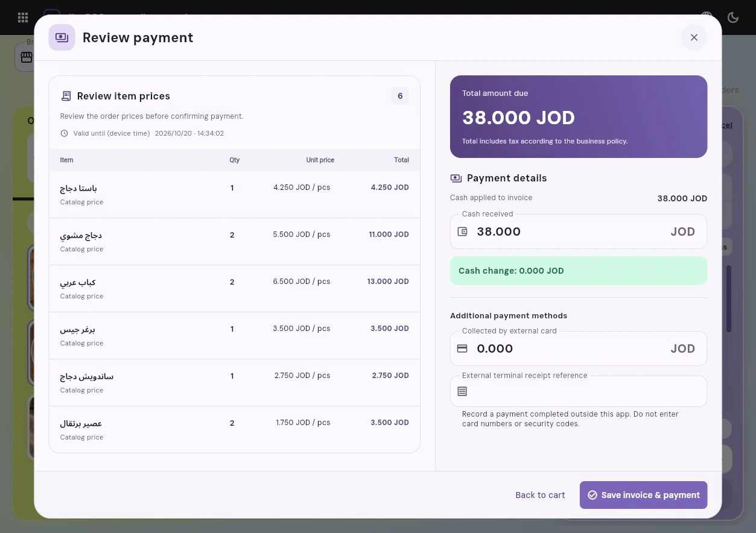Click the checkmark icon on Save button
756x533 pixels.
pyautogui.click(x=592, y=495)
